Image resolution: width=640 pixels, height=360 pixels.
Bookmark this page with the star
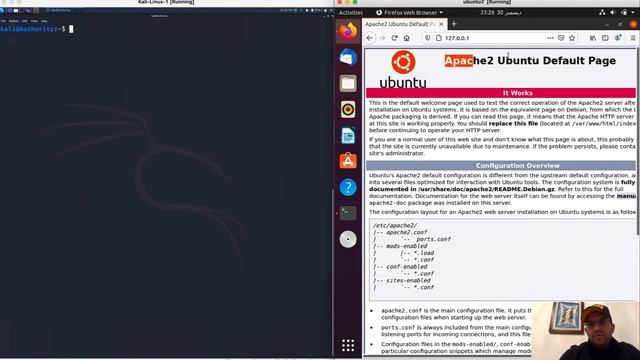point(572,38)
